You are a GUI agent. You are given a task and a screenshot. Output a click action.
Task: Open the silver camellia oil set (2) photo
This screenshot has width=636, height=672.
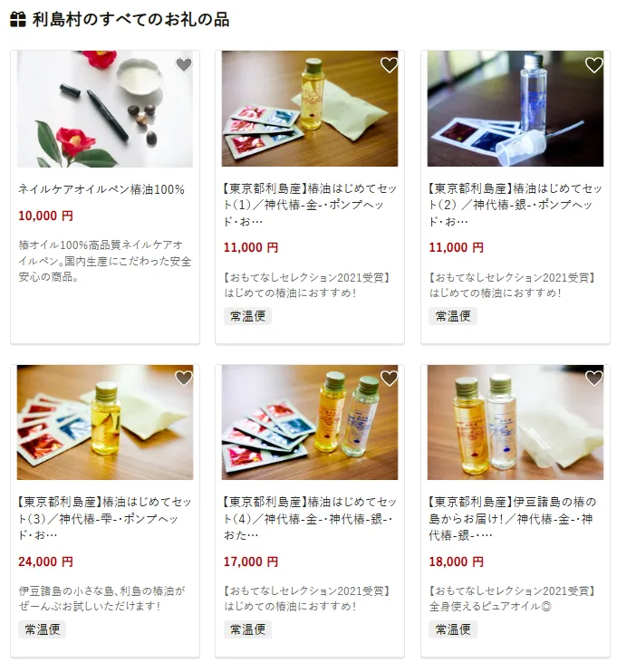click(x=516, y=109)
